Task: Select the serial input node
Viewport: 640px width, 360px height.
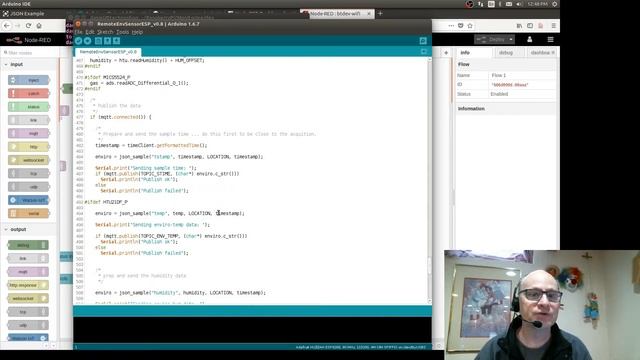Action: coord(29,213)
